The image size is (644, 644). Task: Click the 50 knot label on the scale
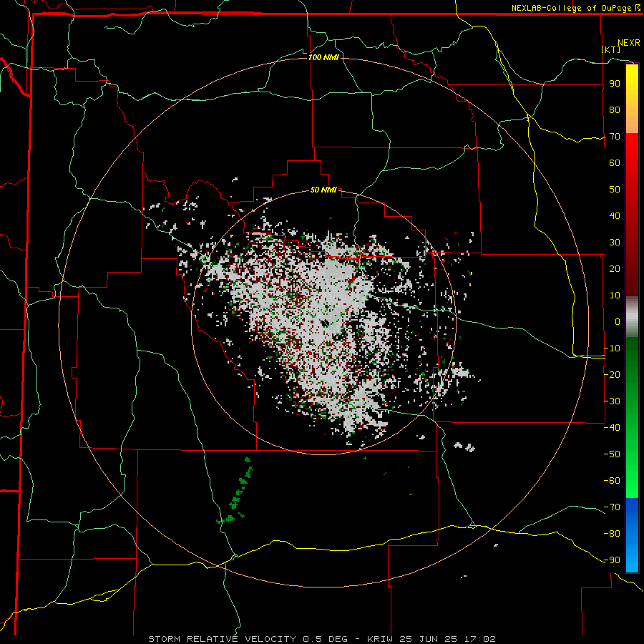click(x=615, y=190)
